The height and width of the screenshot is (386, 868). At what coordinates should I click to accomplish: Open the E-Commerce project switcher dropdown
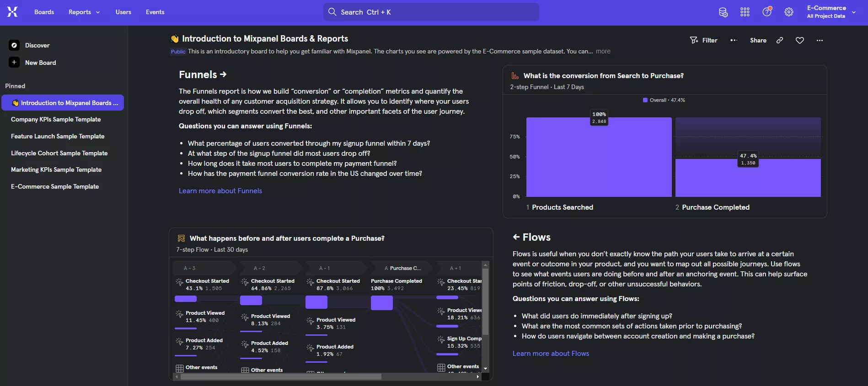tap(831, 12)
